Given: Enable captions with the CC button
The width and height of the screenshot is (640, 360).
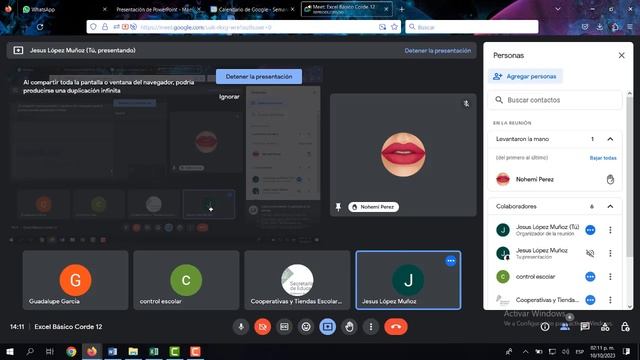Looking at the screenshot, I should coord(284,327).
